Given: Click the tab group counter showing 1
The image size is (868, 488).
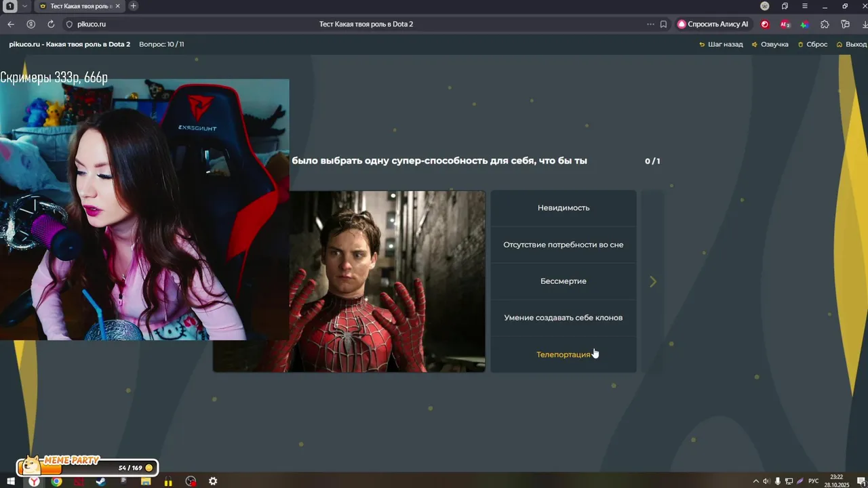Looking at the screenshot, I should 10,6.
